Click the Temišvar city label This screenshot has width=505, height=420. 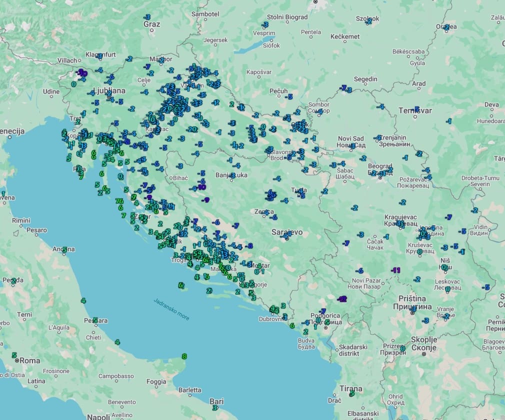(415, 110)
